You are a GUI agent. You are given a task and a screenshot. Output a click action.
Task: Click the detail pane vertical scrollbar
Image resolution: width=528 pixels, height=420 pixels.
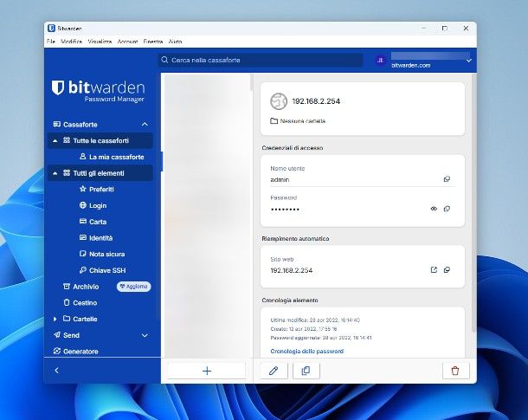(474, 202)
